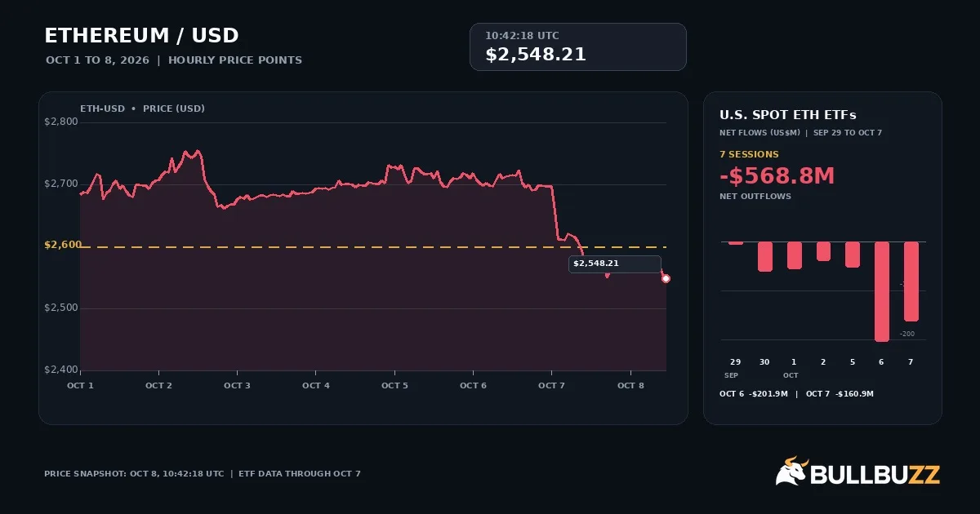The height and width of the screenshot is (514, 980).
Task: Click the ETH-USD PRICE (USD) legend
Action: point(142,109)
